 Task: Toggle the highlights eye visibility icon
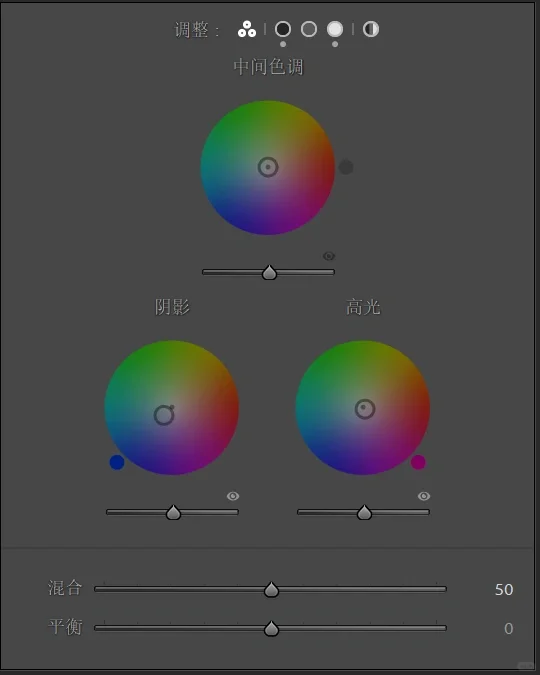(x=424, y=496)
